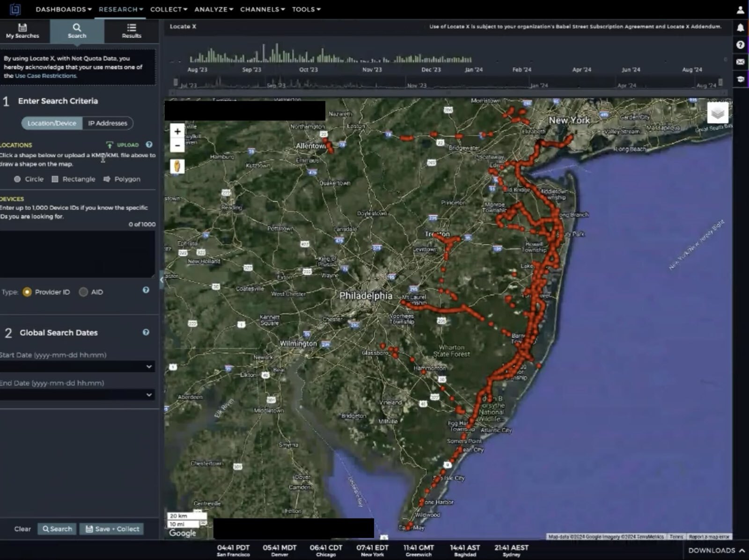The width and height of the screenshot is (749, 560).
Task: Select the AID radio button
Action: coord(83,292)
